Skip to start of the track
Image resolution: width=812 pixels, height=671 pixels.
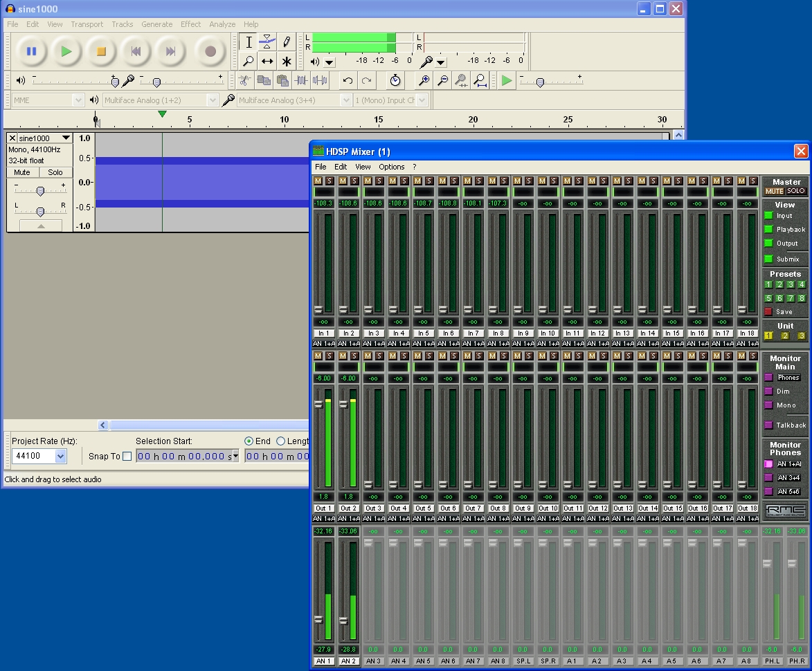coord(136,51)
